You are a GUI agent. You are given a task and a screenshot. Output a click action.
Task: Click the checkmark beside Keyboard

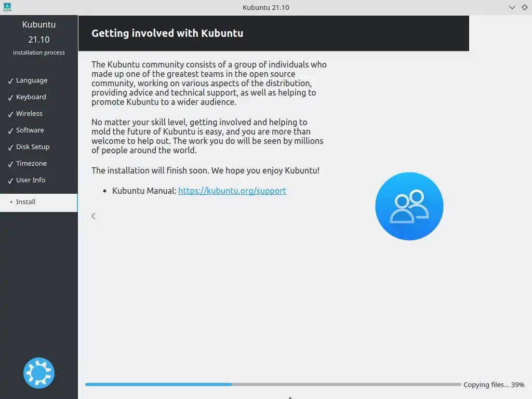tap(10, 97)
